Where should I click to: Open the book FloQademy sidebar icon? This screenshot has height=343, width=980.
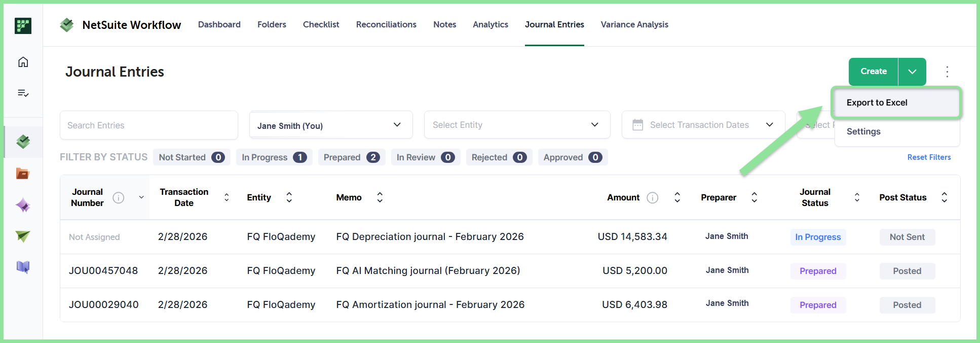23,267
